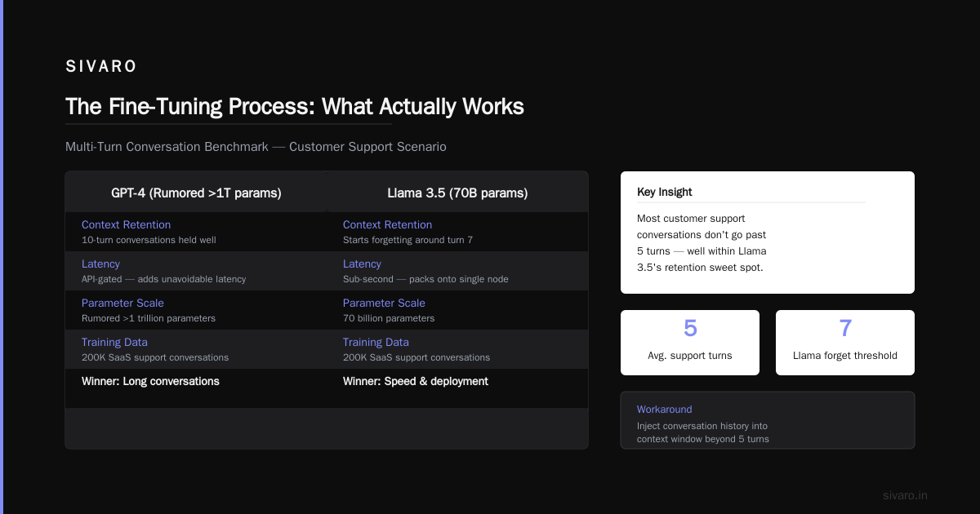The image size is (980, 514).
Task: Select the Llama 3.5 (70B params) column header
Action: point(457,193)
